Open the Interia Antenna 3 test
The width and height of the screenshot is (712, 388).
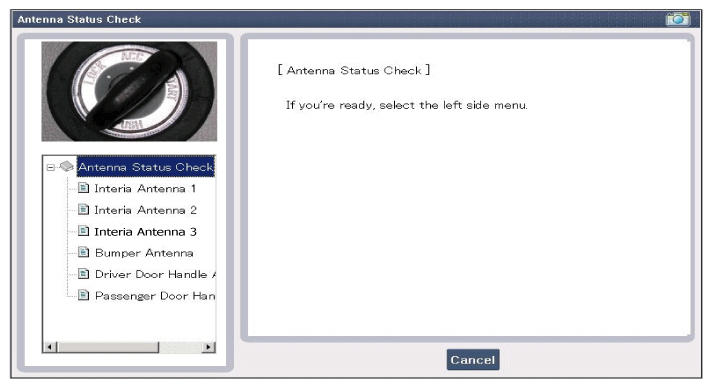point(145,232)
